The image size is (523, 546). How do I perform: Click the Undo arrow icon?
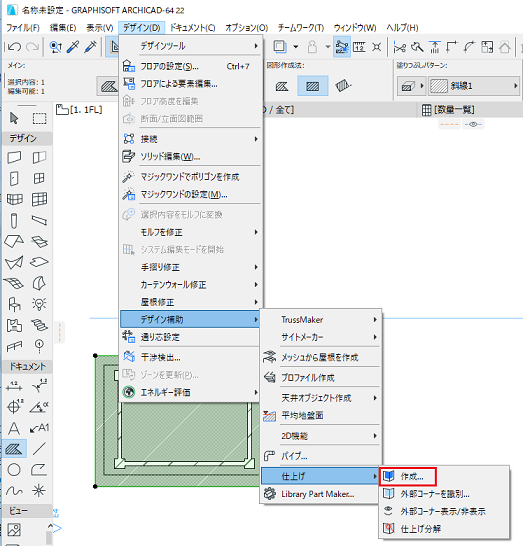[x=15, y=47]
